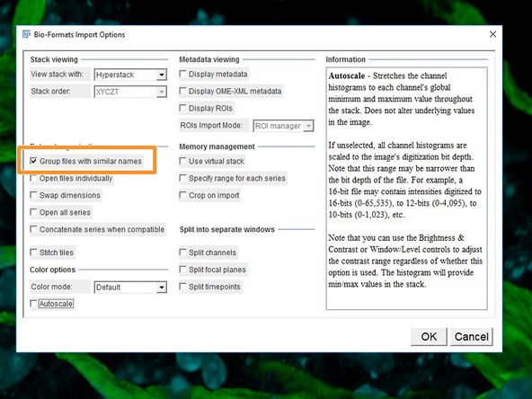Click the Cancel button
The image size is (532, 399).
[x=472, y=337]
